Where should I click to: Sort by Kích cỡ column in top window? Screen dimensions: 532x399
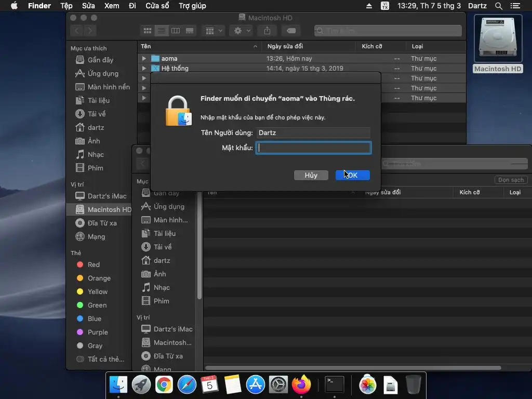(381, 46)
